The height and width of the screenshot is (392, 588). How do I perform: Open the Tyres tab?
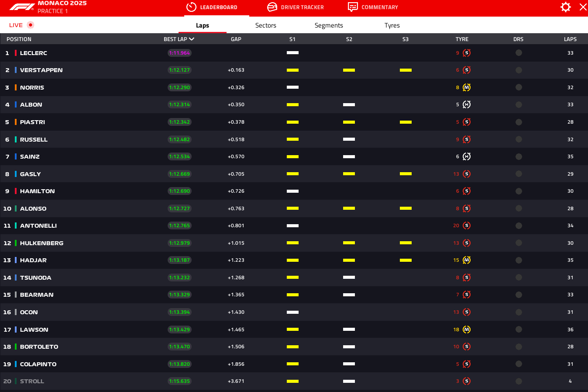392,25
